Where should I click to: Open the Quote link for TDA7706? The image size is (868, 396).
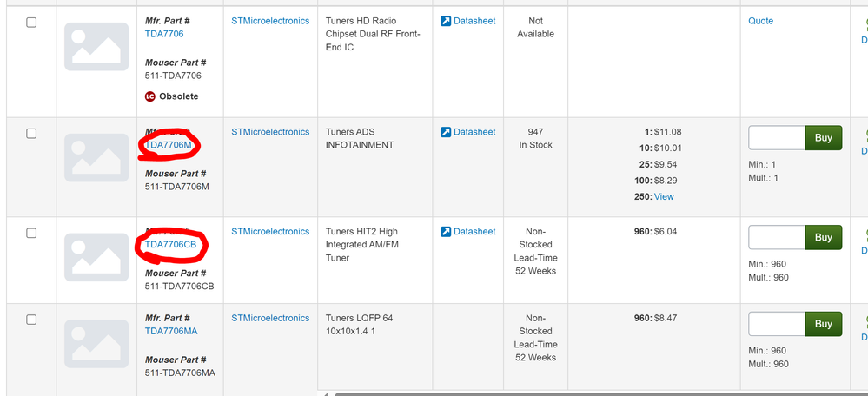(760, 21)
